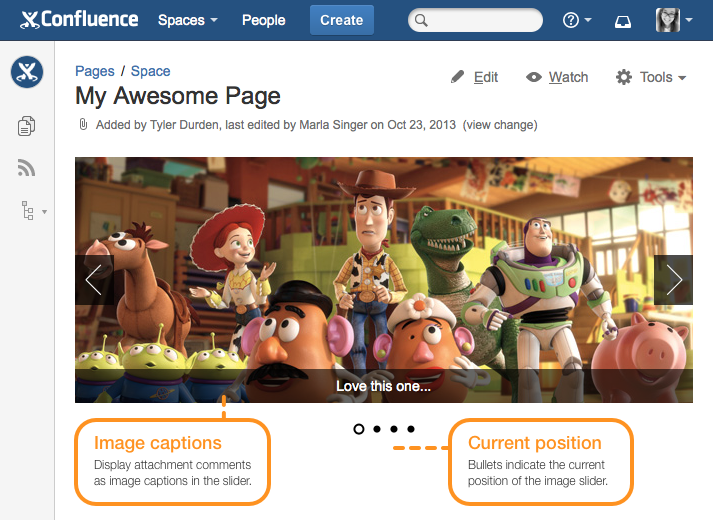Open the user avatar profile menu
This screenshot has height=520, width=713.
coord(673,20)
